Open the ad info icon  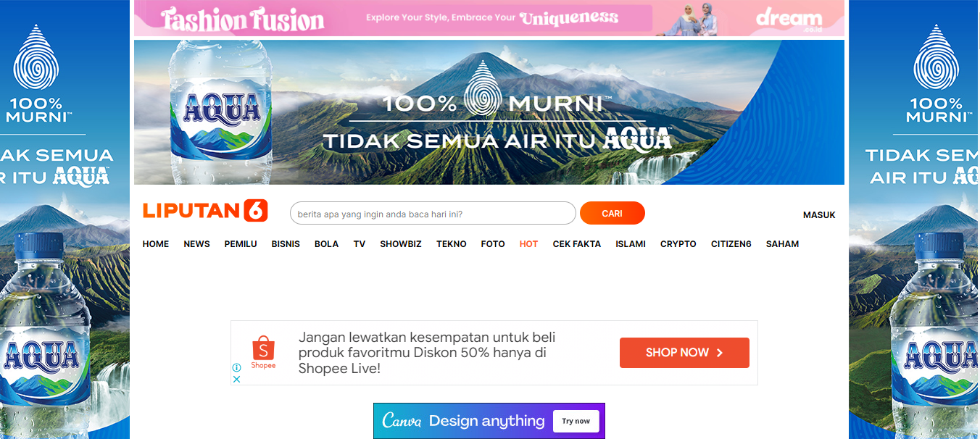(236, 368)
